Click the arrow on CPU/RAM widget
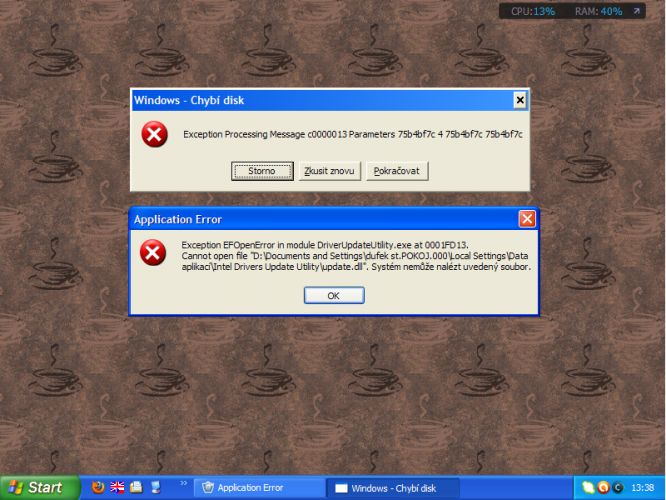This screenshot has width=666, height=500. [637, 11]
